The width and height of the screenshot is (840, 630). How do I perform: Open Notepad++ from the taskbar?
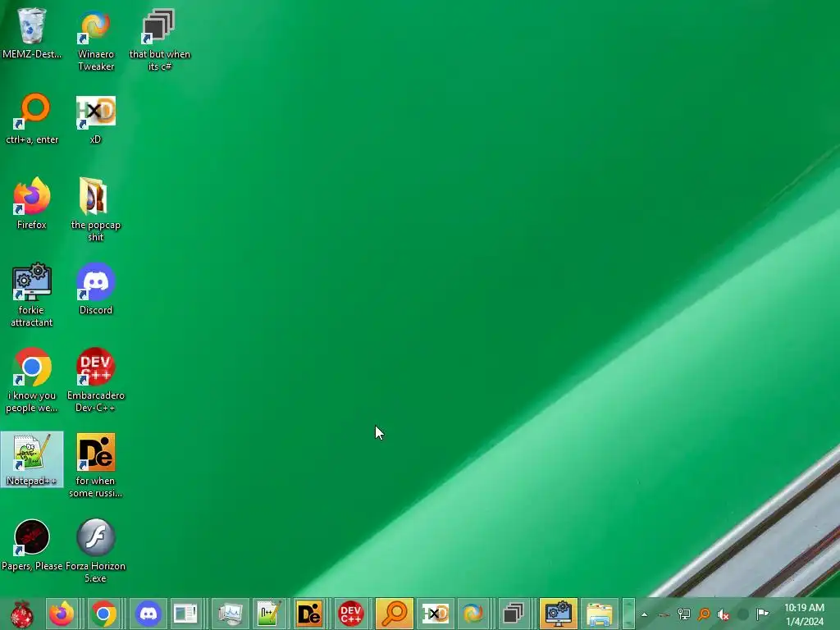coord(268,614)
